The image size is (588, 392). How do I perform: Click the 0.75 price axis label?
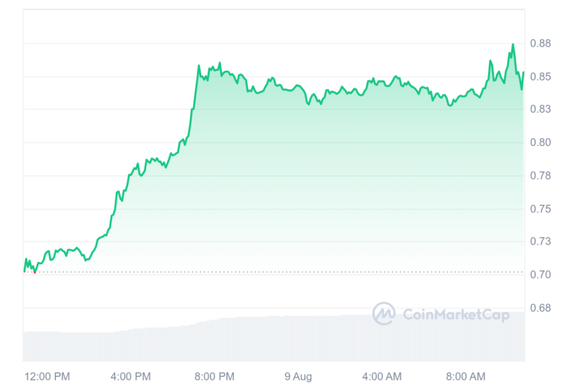540,209
